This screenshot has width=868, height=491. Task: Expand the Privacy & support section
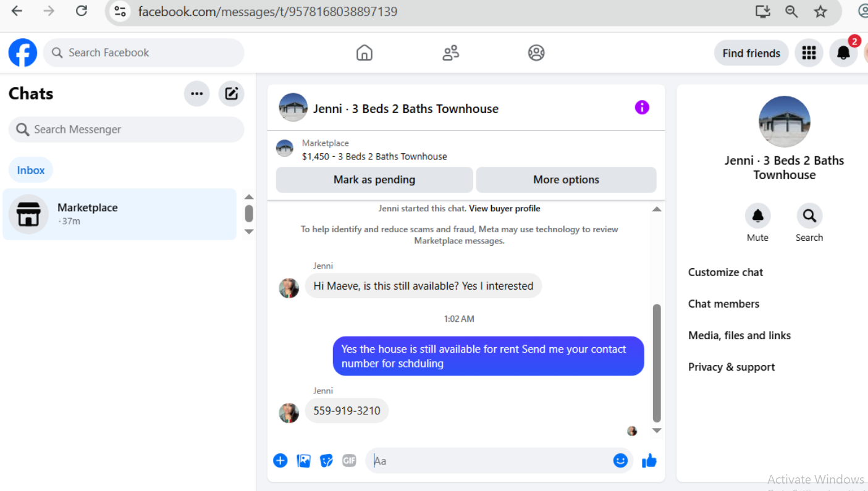point(731,367)
